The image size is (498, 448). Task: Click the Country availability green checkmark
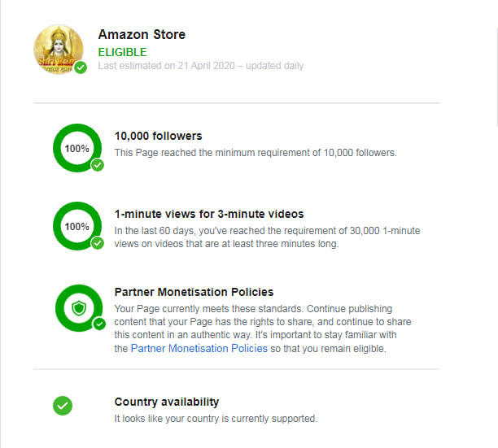coord(62,405)
